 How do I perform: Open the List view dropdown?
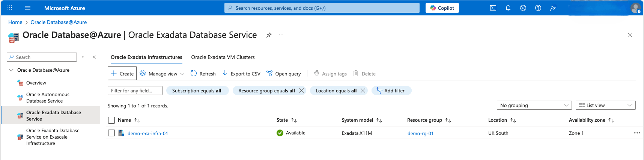pyautogui.click(x=605, y=105)
